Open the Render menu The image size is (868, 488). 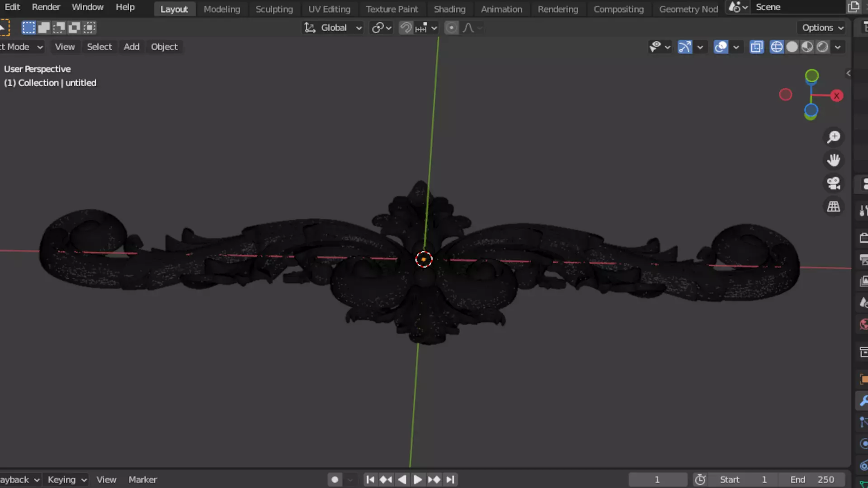pyautogui.click(x=46, y=7)
